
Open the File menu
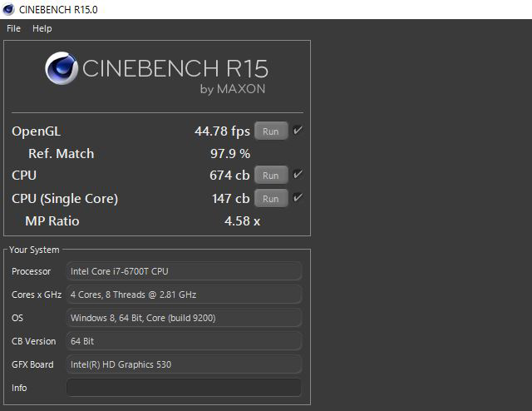coord(13,28)
